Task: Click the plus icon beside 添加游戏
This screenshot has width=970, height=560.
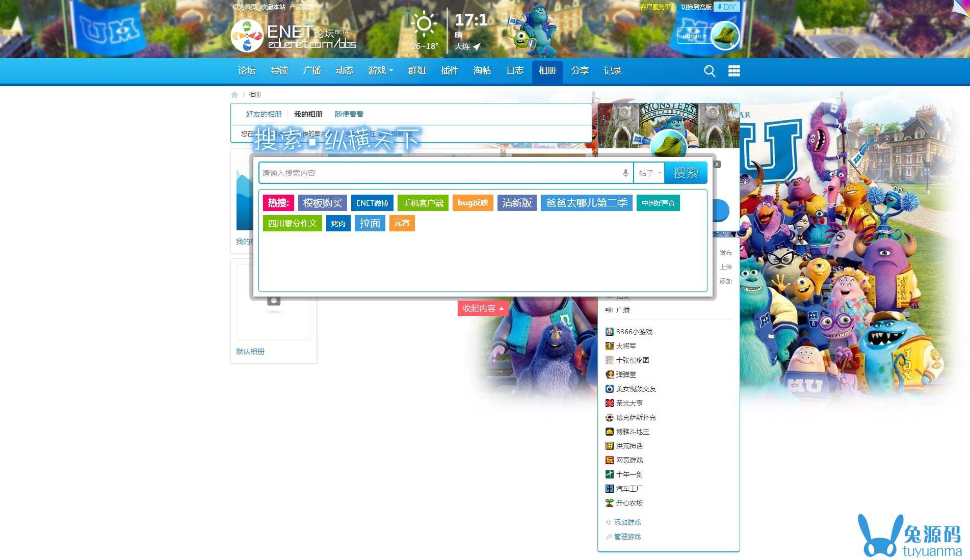Action: (608, 522)
